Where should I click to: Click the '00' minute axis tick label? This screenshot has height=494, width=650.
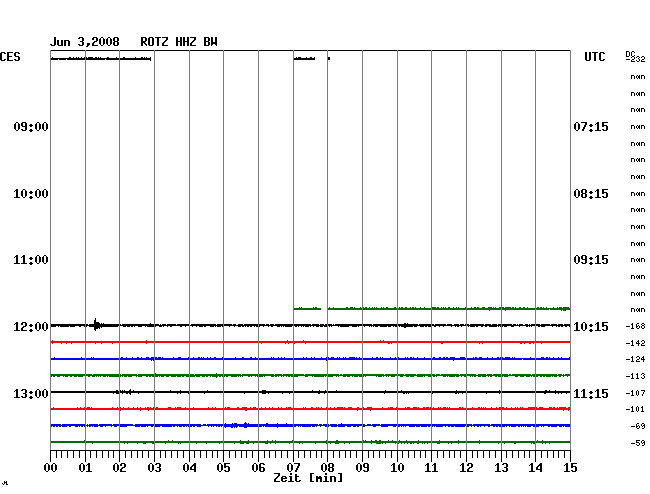point(51,468)
